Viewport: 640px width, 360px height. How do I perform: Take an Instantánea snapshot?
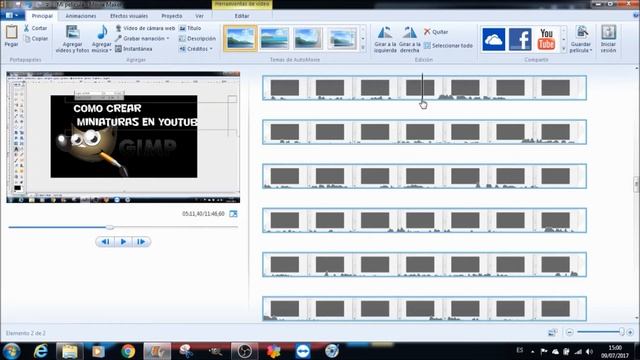133,49
